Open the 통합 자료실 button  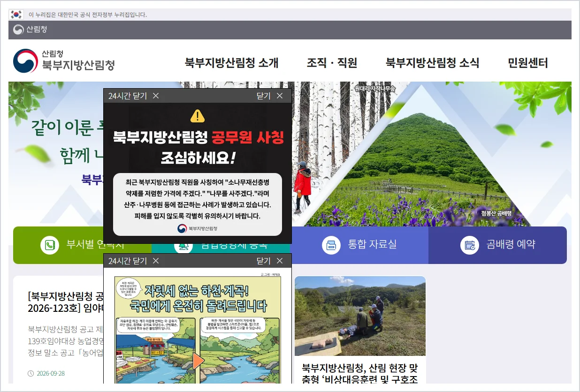point(360,245)
